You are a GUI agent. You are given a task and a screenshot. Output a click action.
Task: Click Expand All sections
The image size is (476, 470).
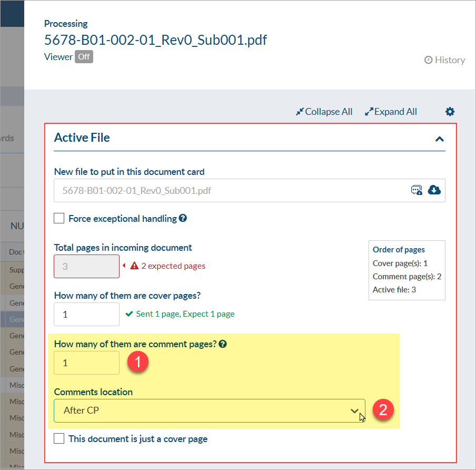coord(391,112)
